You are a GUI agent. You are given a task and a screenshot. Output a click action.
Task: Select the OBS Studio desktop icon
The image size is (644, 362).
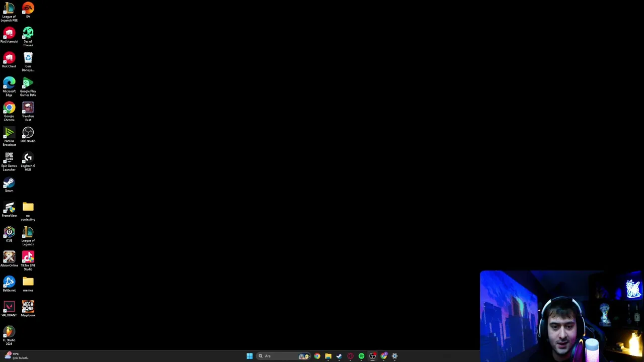[x=28, y=135]
